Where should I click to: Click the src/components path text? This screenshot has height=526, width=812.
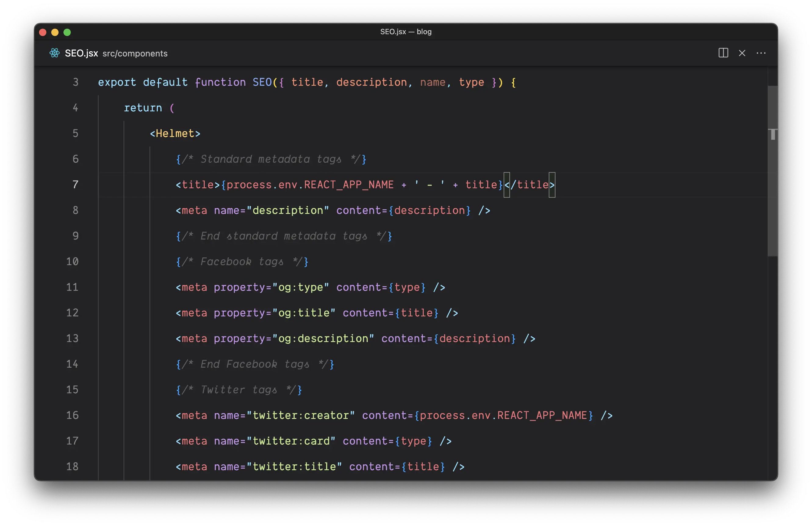pos(135,54)
